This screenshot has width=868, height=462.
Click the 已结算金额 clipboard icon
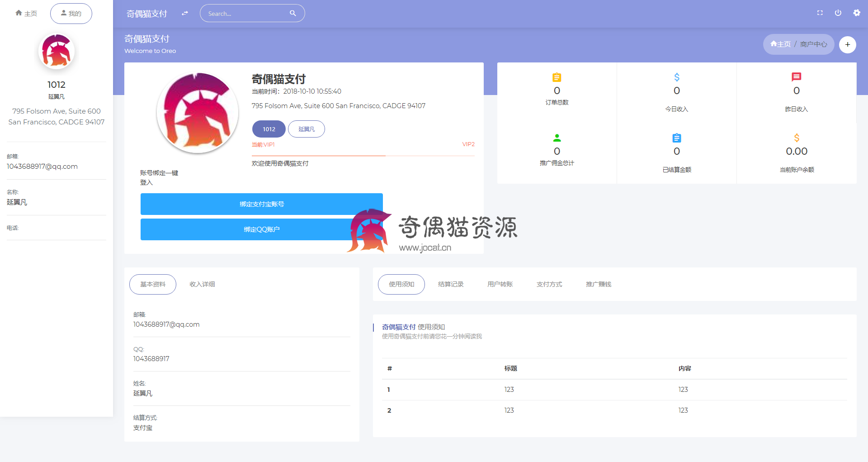[x=677, y=138]
